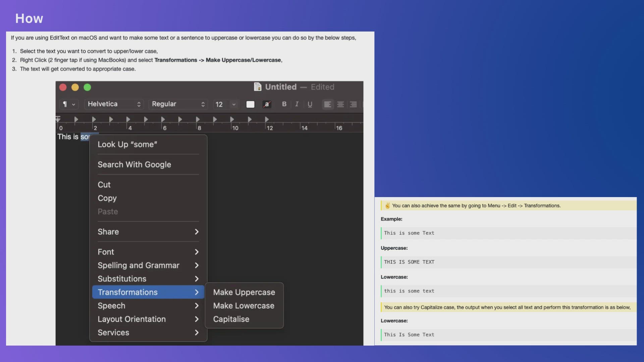The height and width of the screenshot is (362, 644).
Task: Select Make Uppercase from the submenu
Action: 244,292
